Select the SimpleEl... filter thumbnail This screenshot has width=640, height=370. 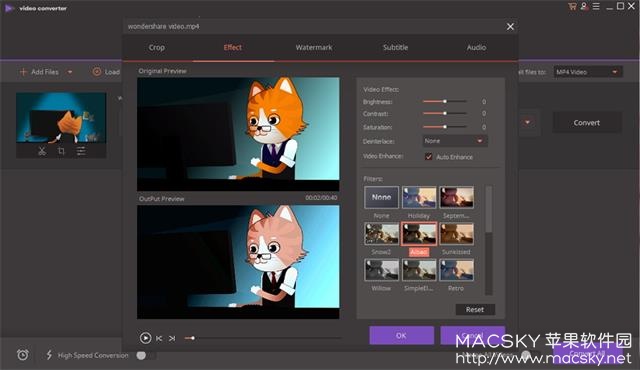(x=419, y=270)
